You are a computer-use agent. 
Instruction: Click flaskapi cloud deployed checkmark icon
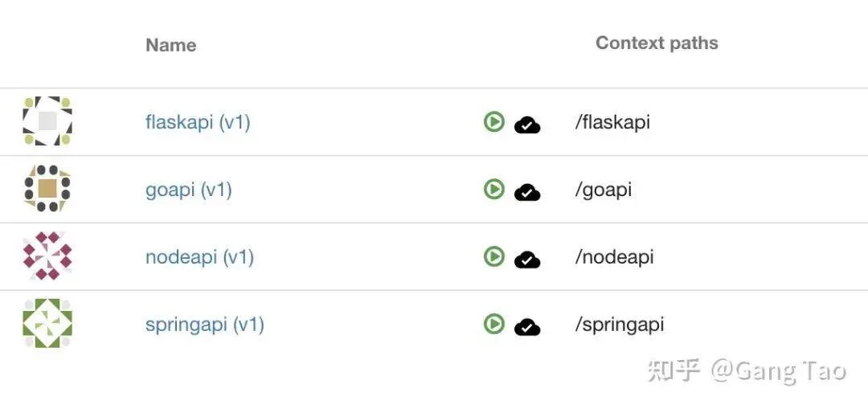(x=527, y=125)
